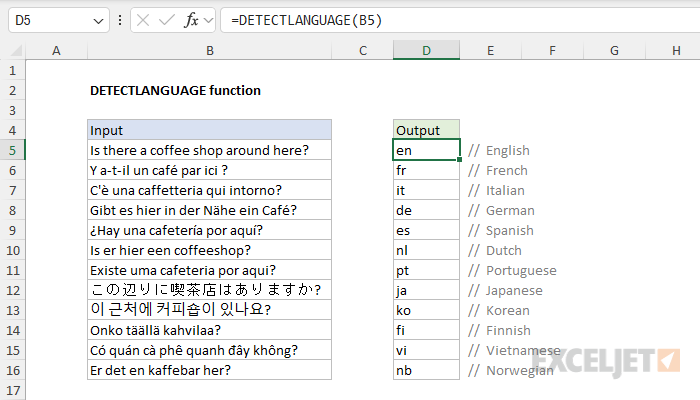The width and height of the screenshot is (700, 400).
Task: Select row 2 header
Action: 12,91
